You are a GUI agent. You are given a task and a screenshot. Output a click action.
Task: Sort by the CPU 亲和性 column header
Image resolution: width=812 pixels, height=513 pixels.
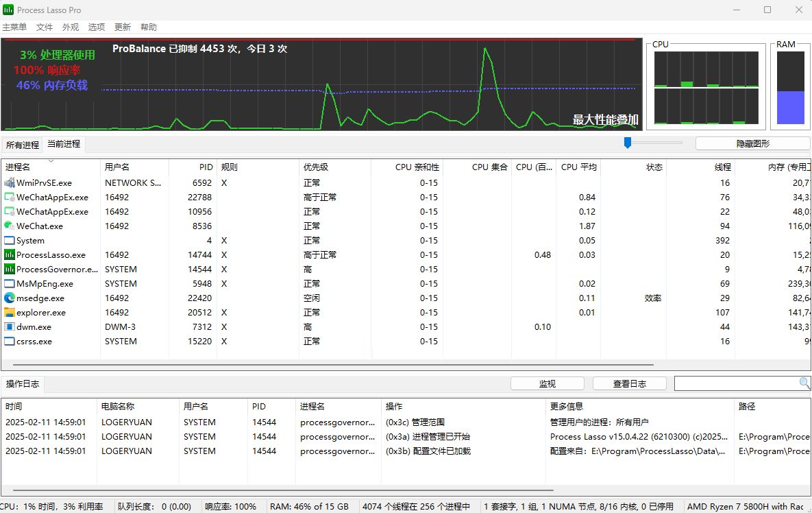pos(407,167)
